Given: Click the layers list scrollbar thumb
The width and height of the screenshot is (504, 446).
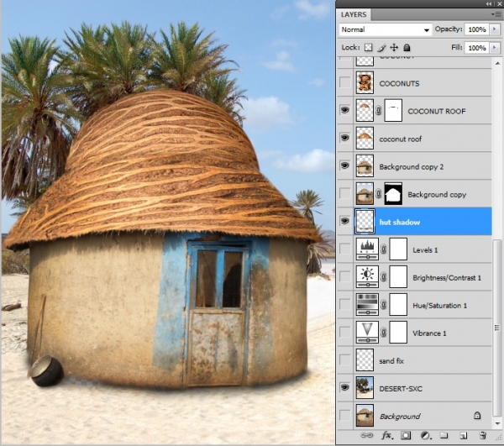Looking at the screenshot, I should tap(497, 328).
